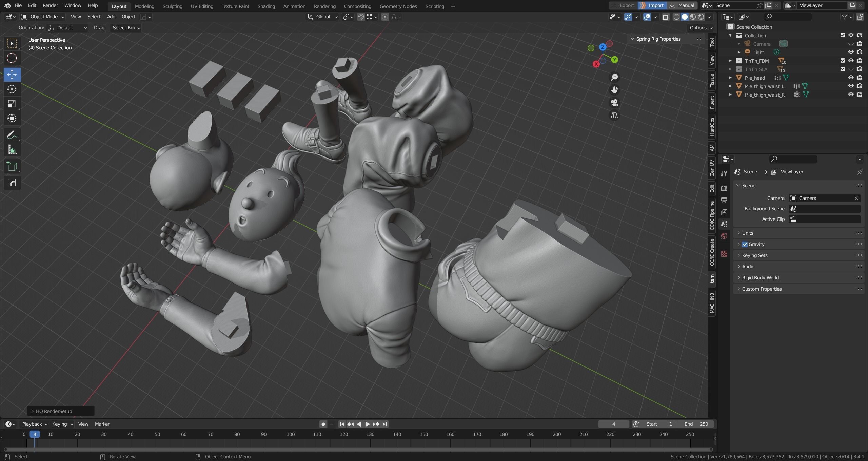This screenshot has height=461, width=868.
Task: Activate the Measure tool
Action: tap(12, 150)
